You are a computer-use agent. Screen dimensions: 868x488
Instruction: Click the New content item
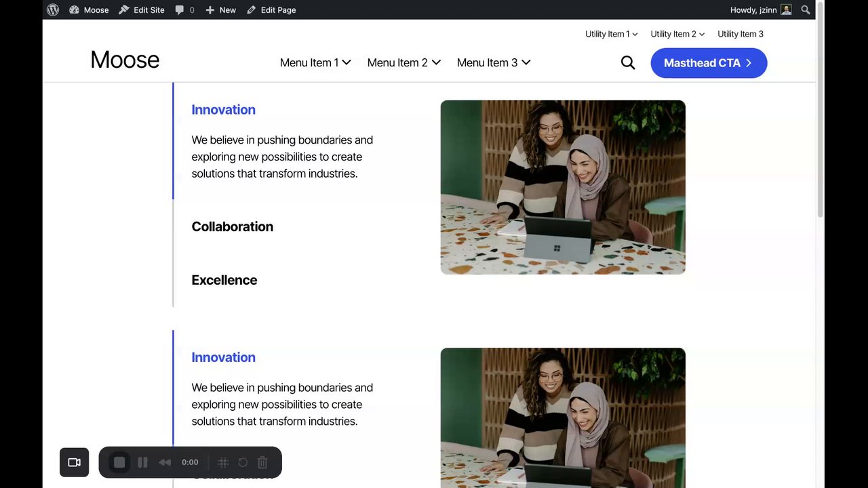click(x=220, y=9)
